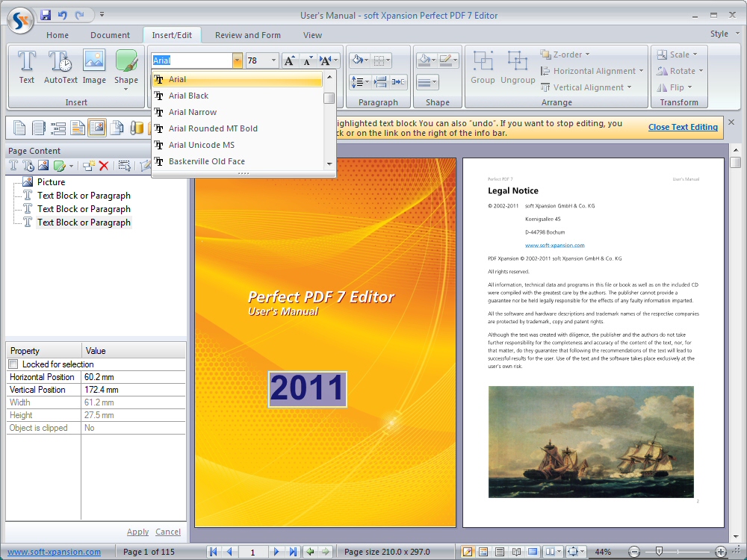Close the info bar with the X
The height and width of the screenshot is (560, 747).
click(x=732, y=122)
